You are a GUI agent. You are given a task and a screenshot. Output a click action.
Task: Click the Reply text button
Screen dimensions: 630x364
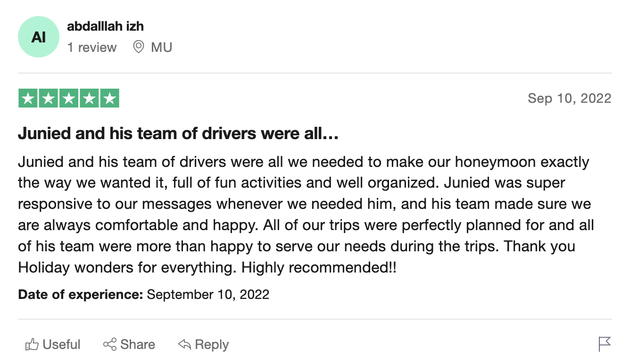click(212, 345)
